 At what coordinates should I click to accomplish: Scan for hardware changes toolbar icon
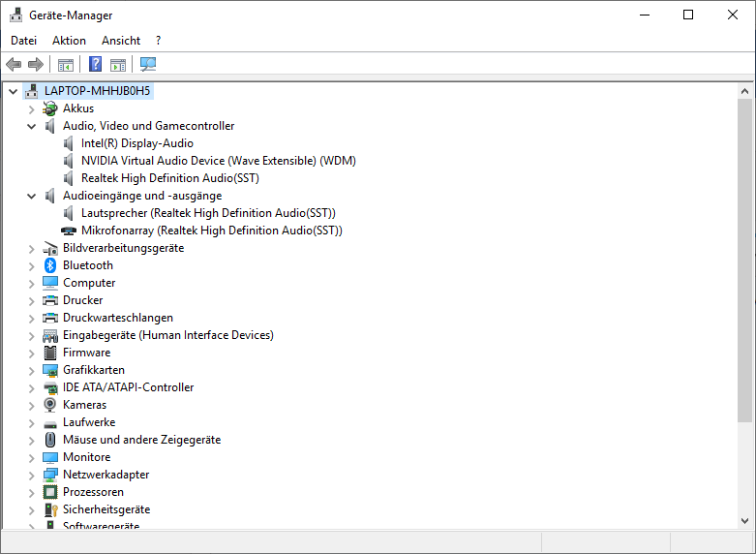tap(148, 64)
